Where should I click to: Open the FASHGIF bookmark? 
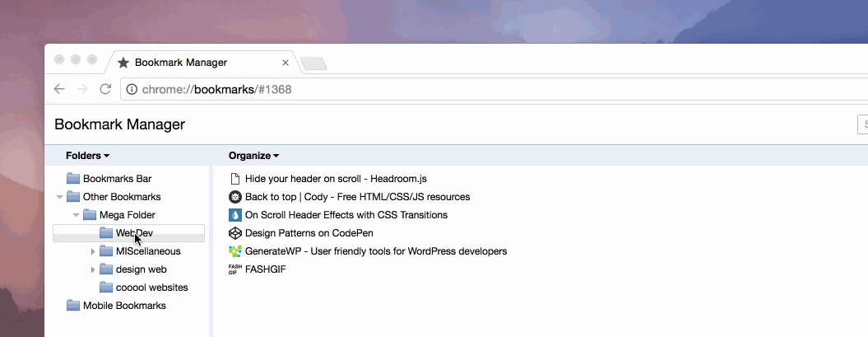click(x=266, y=270)
